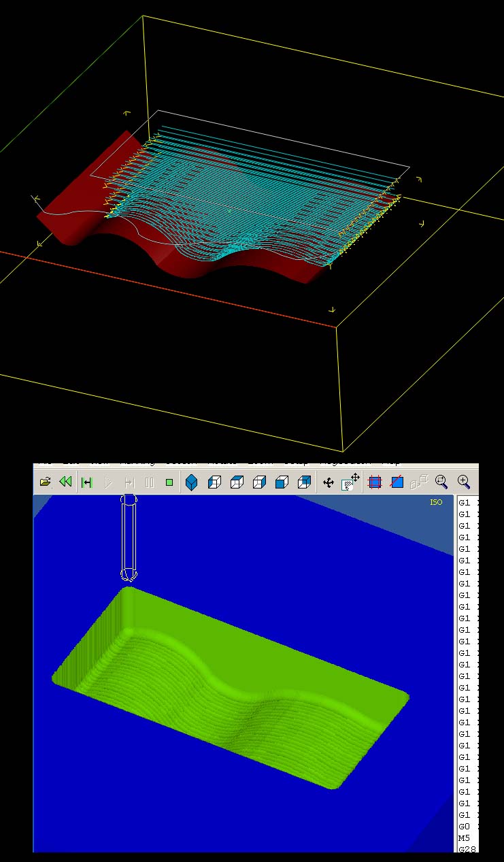Select the cube with blue front face
Image resolution: width=504 pixels, height=862 pixels.
282,482
